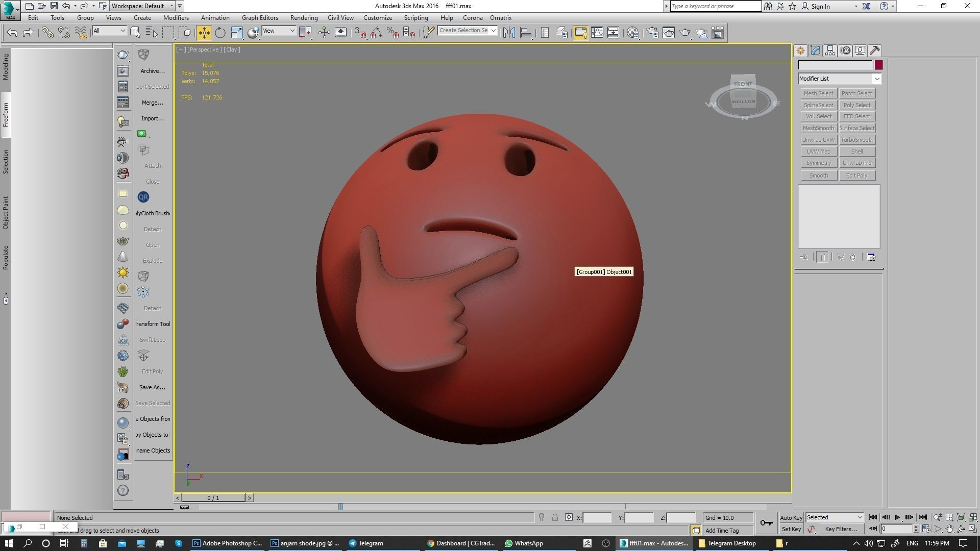Open the [Clay] shading viewport menu
This screenshot has height=551, width=980.
tap(232, 49)
